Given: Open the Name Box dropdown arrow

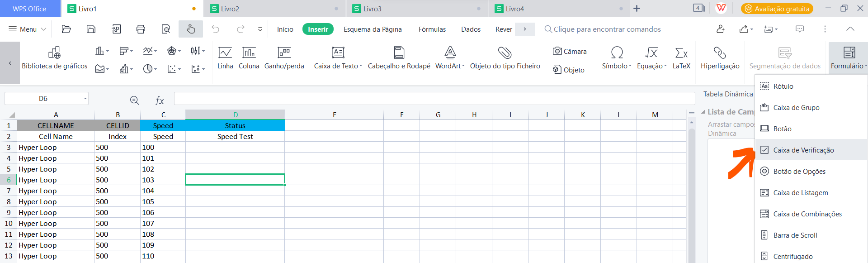Looking at the screenshot, I should (85, 99).
